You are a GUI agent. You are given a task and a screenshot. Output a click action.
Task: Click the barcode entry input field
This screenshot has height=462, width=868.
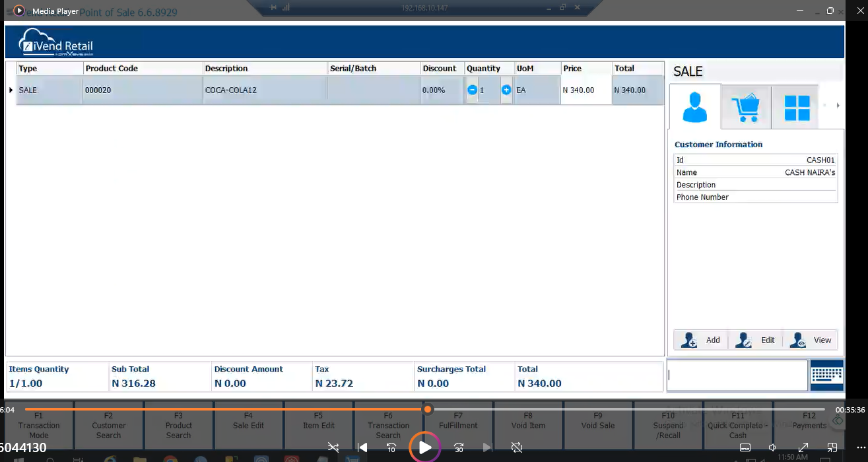pos(737,375)
